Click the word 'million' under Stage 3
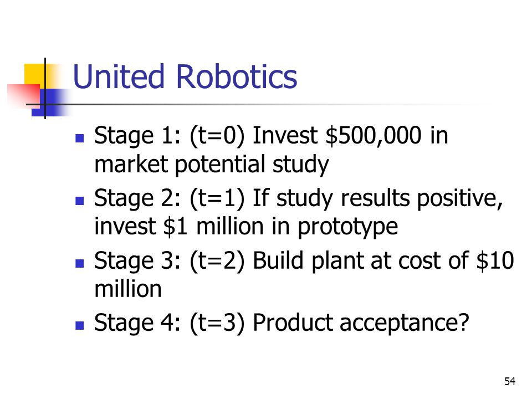Viewport: 532px width, 399px height. pos(128,289)
